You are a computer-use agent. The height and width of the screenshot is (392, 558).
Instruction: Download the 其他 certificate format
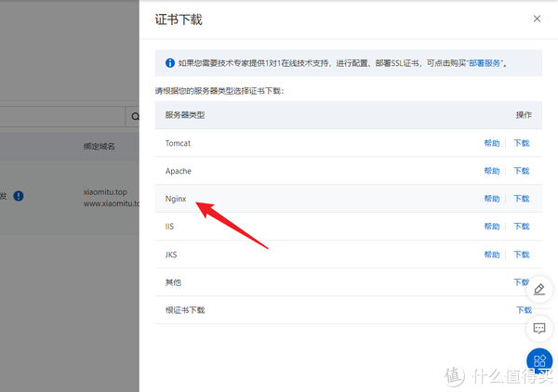point(521,282)
